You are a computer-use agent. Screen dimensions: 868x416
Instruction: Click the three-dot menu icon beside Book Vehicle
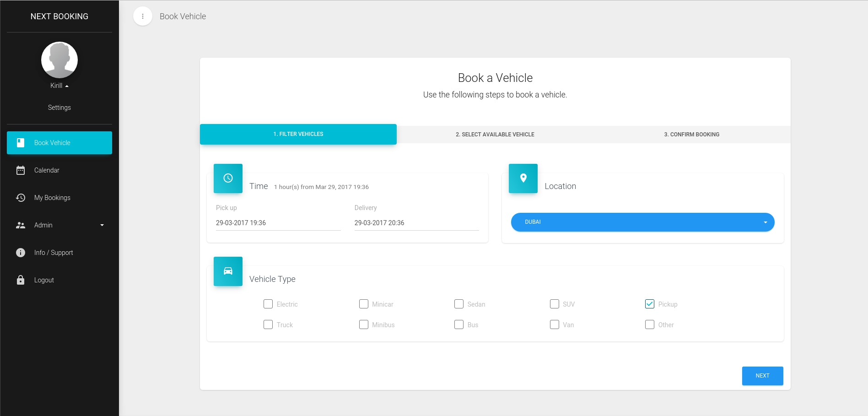click(x=143, y=16)
